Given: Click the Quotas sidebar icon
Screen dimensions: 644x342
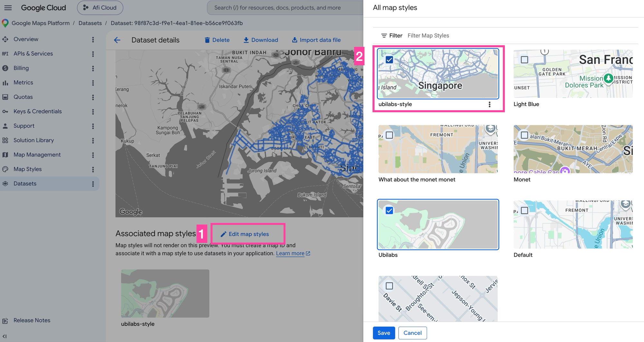Looking at the screenshot, I should [5, 97].
